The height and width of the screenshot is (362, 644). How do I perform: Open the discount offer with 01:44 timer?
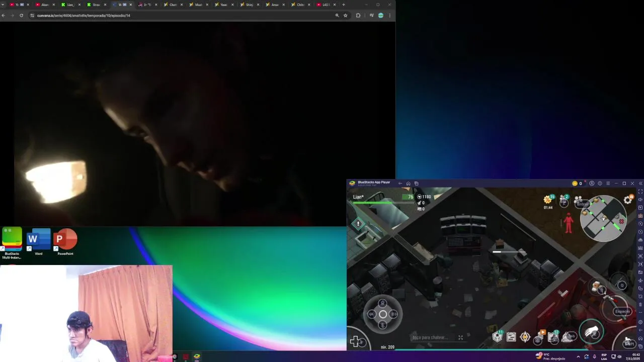point(548,202)
